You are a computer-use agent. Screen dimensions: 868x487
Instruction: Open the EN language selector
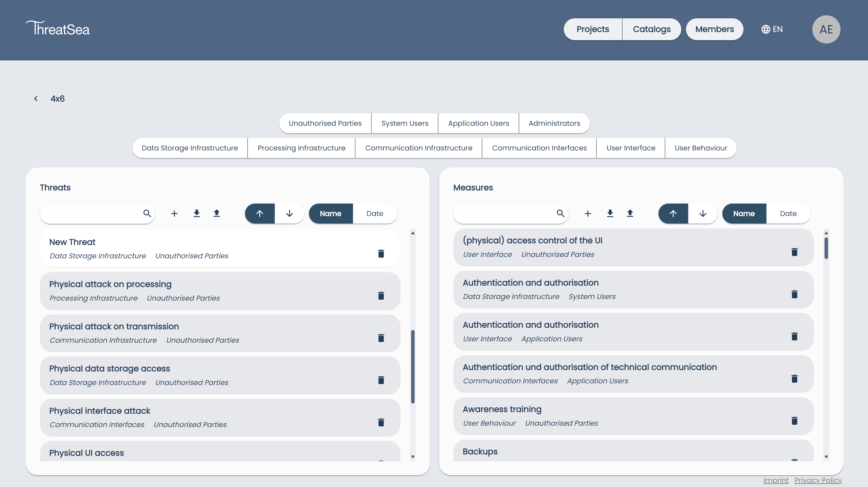point(772,29)
